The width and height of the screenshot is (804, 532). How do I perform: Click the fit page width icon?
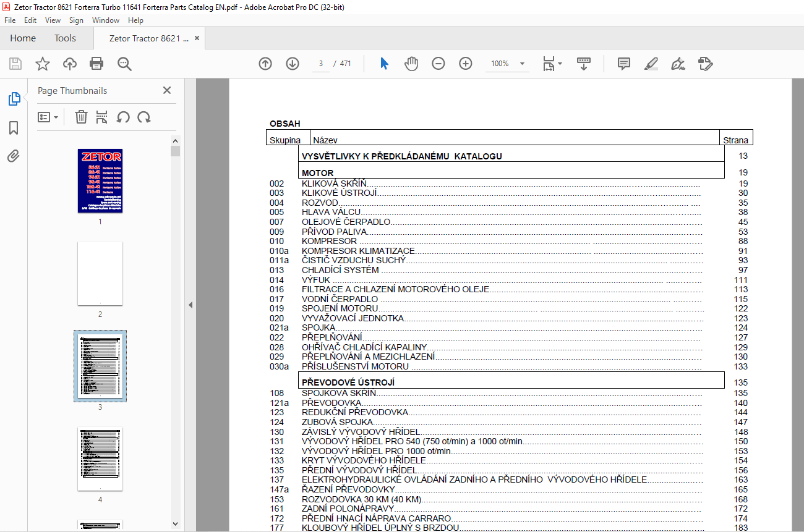pos(548,64)
